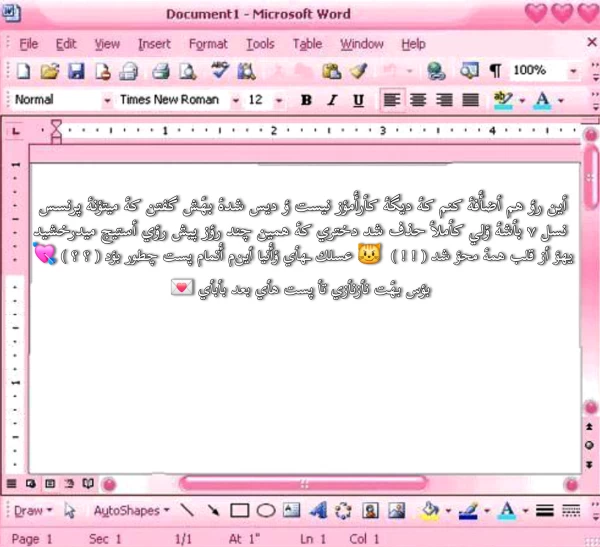The width and height of the screenshot is (600, 547).
Task: Run Spelling and Grammar check icon
Action: point(220,71)
